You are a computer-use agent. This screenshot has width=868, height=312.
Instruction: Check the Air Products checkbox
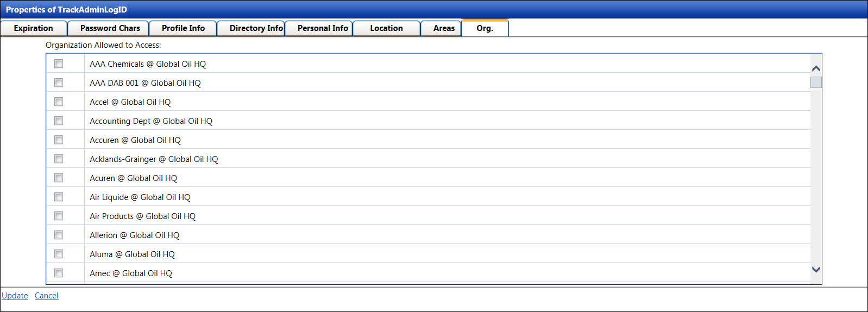click(x=59, y=216)
